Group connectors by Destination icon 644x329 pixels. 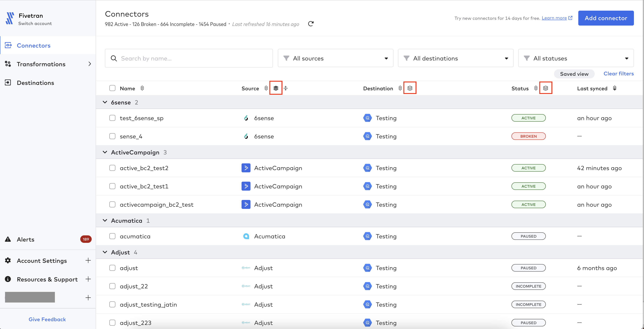coord(410,88)
